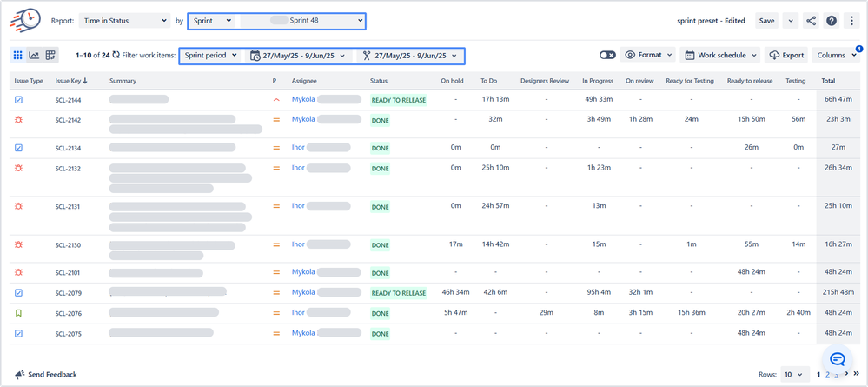This screenshot has height=387, width=868.
Task: Click the story bookmark icon for SCL-2076
Action: [18, 313]
